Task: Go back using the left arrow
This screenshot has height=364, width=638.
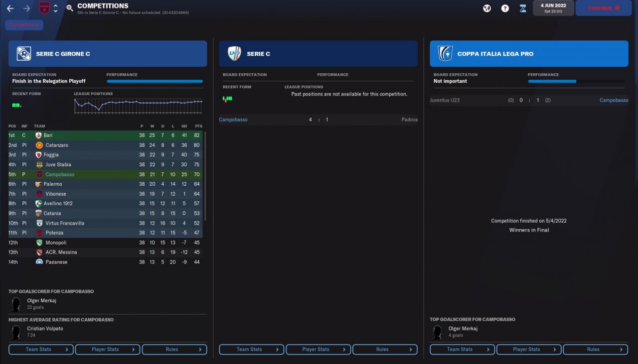Action: 10,8
